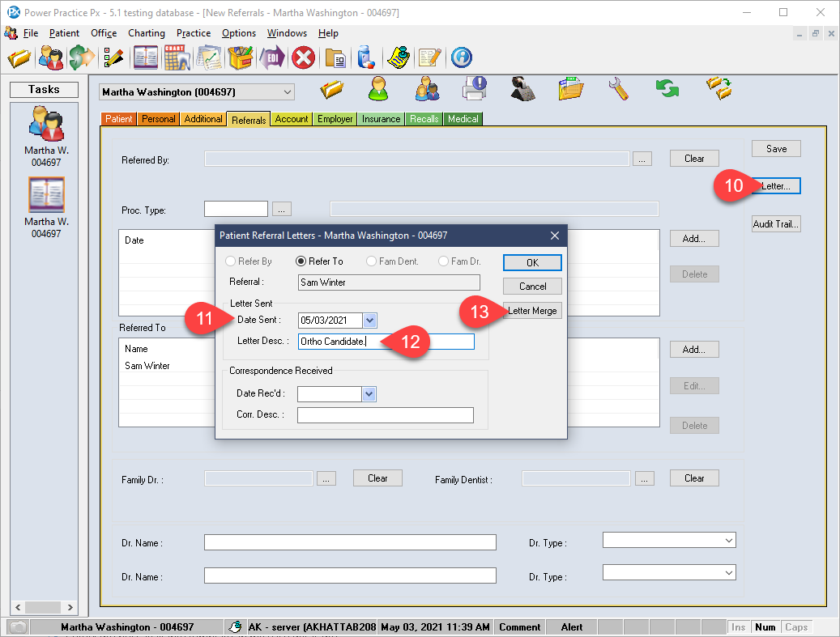Click the yellow folder icon in the main toolbar
This screenshot has width=840, height=637.
[x=19, y=57]
